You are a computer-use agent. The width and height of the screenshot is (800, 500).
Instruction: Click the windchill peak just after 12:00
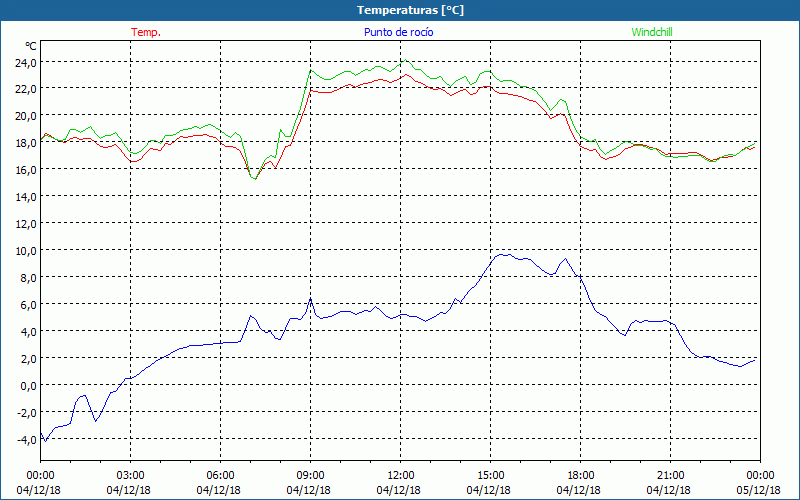click(x=406, y=60)
